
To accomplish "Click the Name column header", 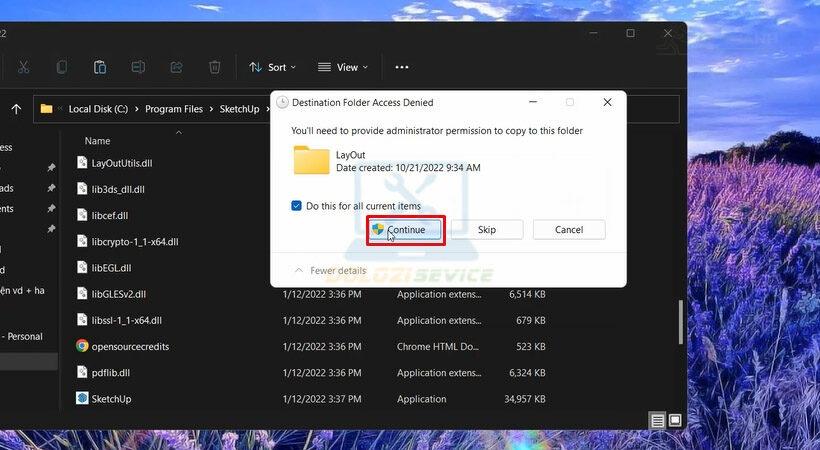I will point(97,141).
